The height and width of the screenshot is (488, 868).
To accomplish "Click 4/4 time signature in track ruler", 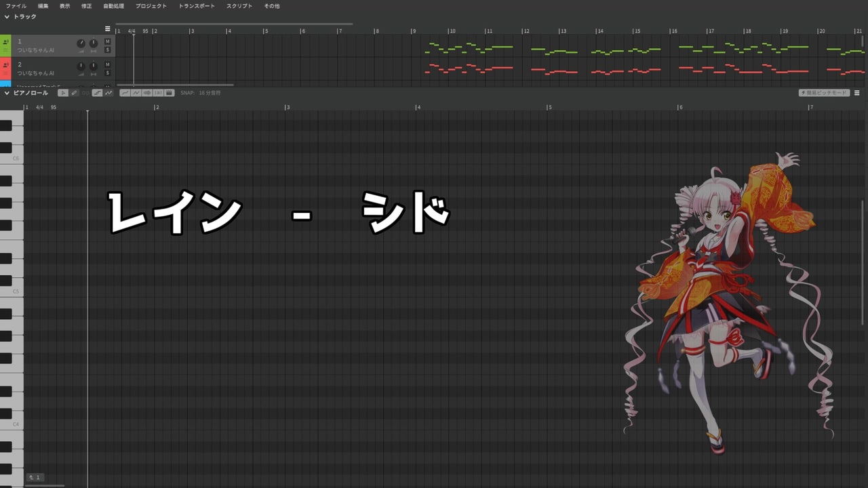I will click(x=132, y=31).
